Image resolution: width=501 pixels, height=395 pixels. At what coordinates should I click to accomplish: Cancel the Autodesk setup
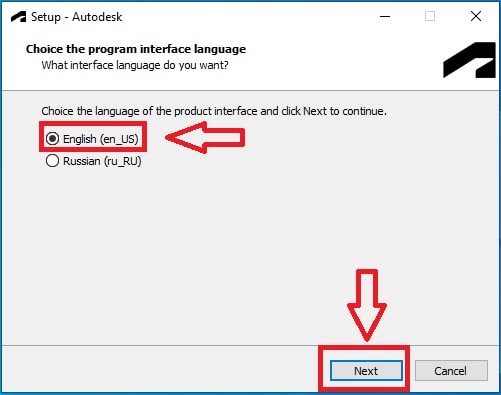coord(451,370)
